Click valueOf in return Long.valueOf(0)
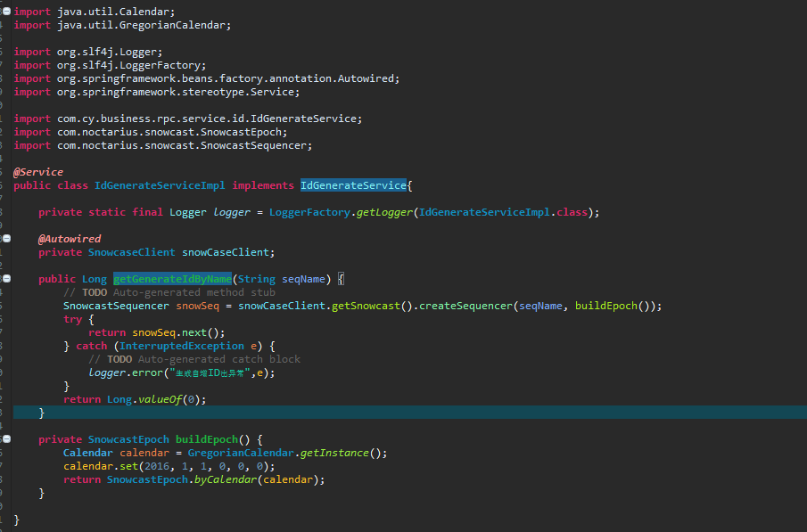Viewport: 807px width, 532px height. [160, 399]
